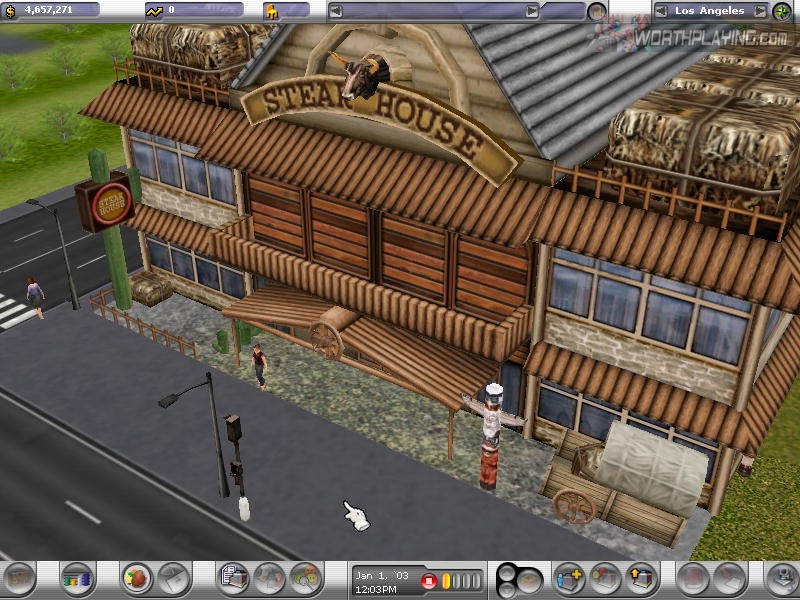Switch to the next city after Los Angeles
This screenshot has height=600, width=800.
[761, 11]
